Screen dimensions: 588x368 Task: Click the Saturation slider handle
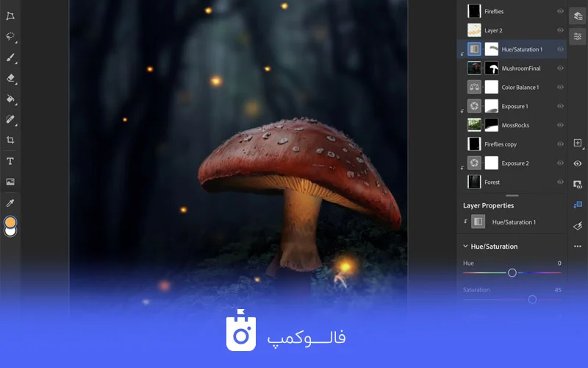[x=532, y=300]
